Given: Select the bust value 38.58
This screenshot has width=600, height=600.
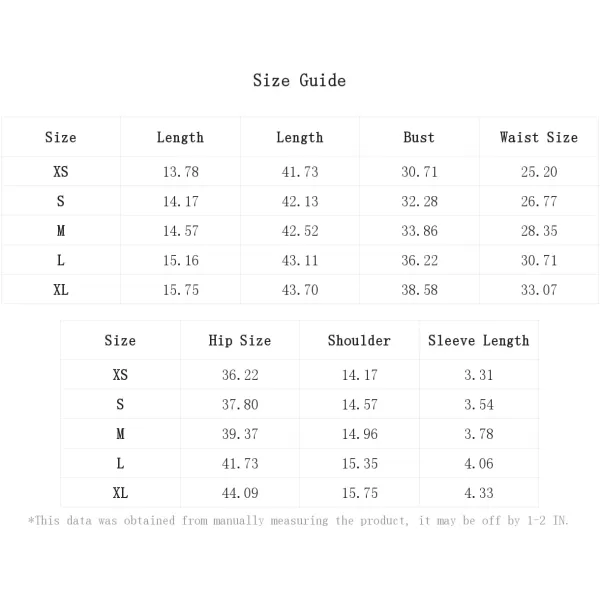Looking at the screenshot, I should click(x=419, y=290).
